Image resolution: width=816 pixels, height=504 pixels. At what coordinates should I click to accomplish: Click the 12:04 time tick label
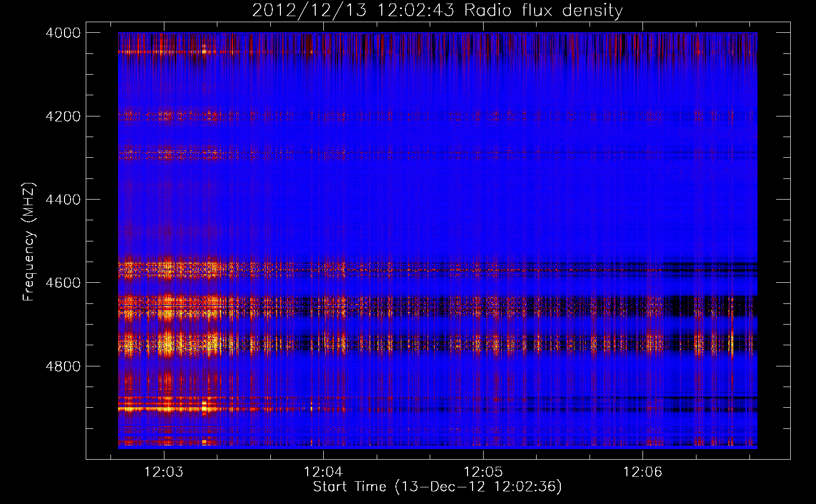[323, 472]
